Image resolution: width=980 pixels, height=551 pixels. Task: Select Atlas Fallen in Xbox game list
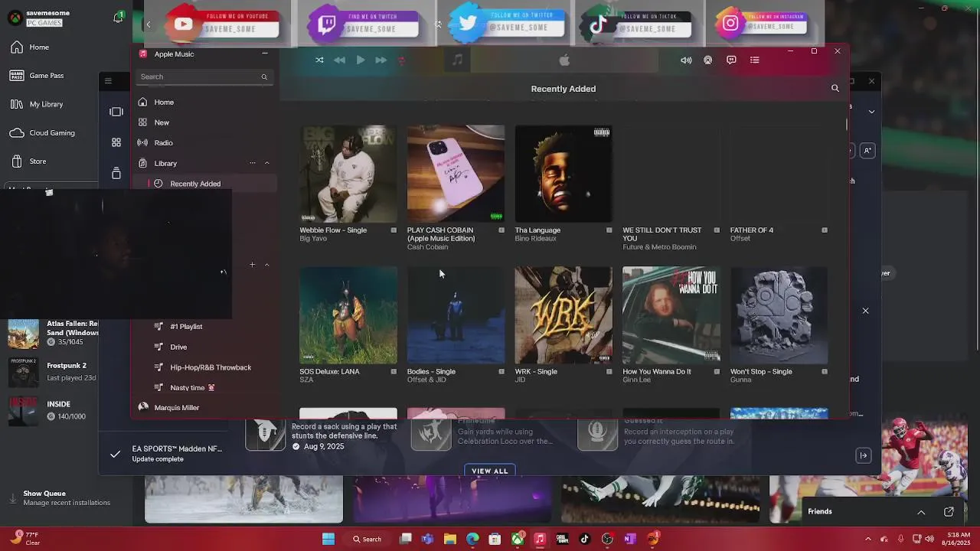click(52, 333)
